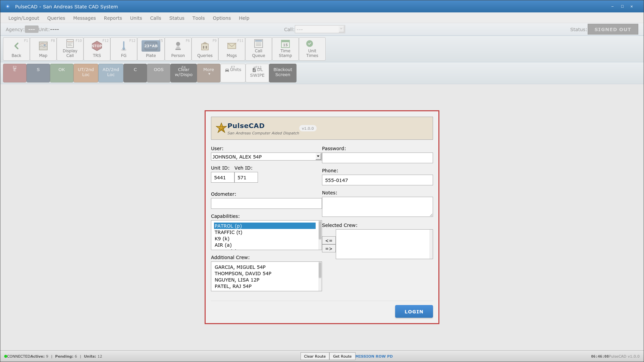Click the Get Route button
Image resolution: width=644 pixels, height=362 pixels.
point(342,356)
